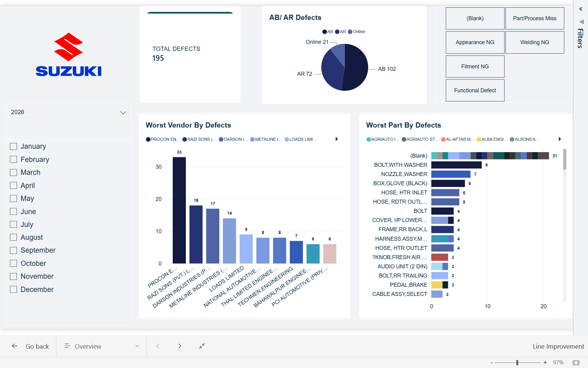This screenshot has height=368, width=588.
Task: Select the Appearance NG filter button
Action: point(474,42)
